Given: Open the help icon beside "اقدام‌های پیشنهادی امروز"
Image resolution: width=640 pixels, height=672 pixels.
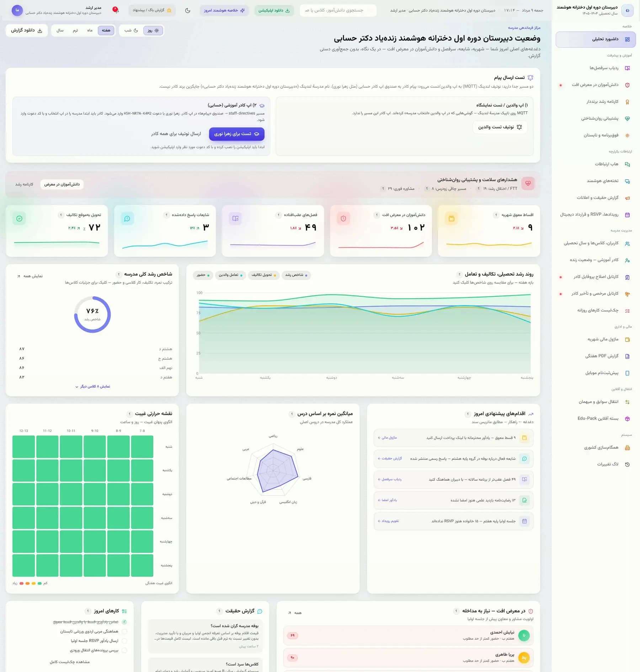Looking at the screenshot, I should pos(468,414).
